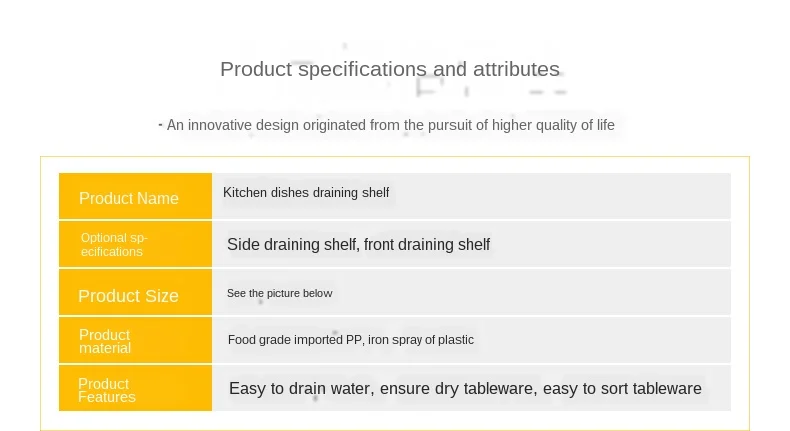Select the "iron spray of plastic" text

[x=421, y=340]
